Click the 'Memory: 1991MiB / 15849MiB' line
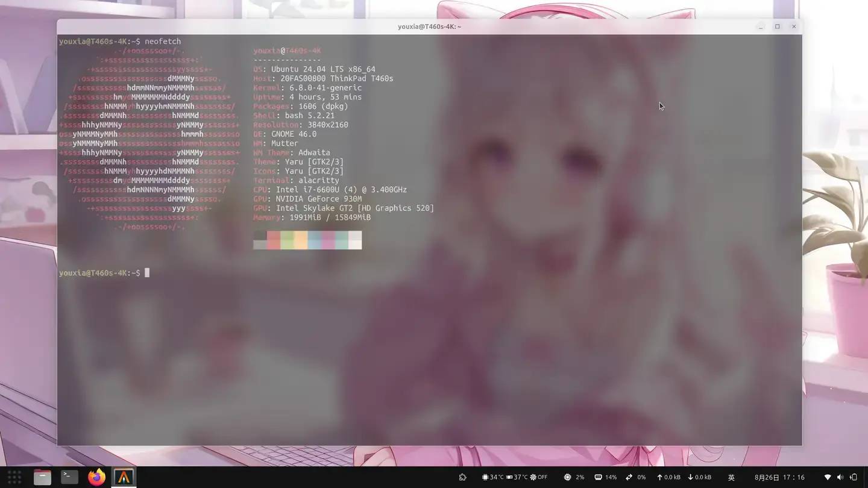 [312, 217]
